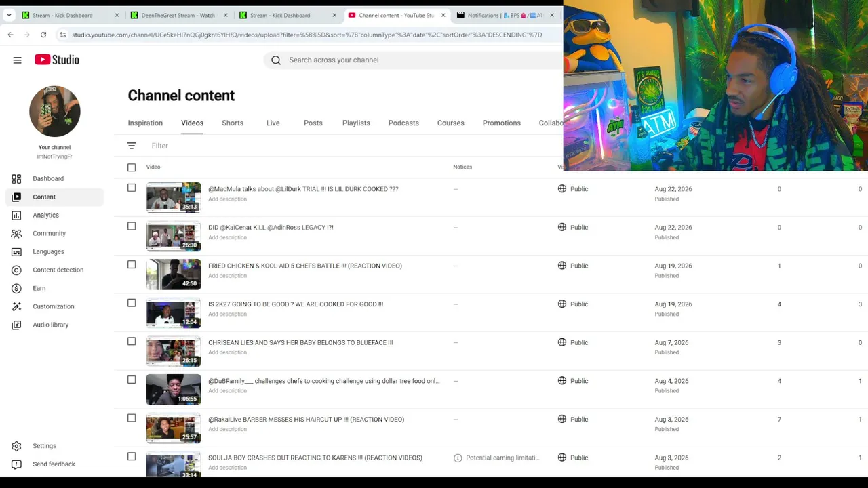The width and height of the screenshot is (868, 488).
Task: Reload the page with the refresh icon
Action: pos(43,35)
